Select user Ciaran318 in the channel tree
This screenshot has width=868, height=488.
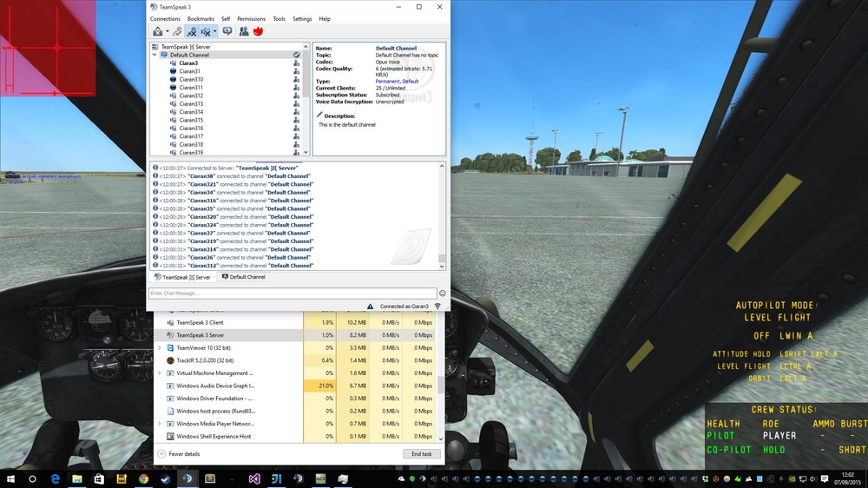pyautogui.click(x=191, y=144)
